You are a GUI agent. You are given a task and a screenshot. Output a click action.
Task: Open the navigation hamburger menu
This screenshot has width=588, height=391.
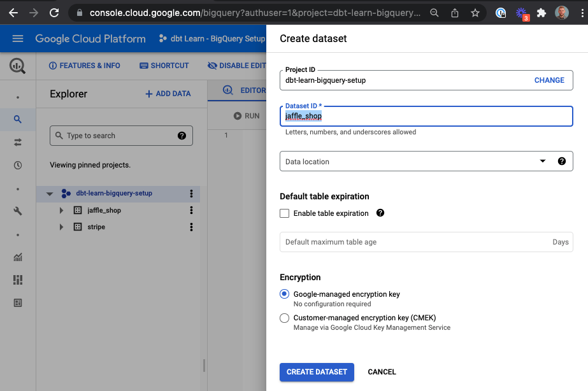tap(17, 38)
